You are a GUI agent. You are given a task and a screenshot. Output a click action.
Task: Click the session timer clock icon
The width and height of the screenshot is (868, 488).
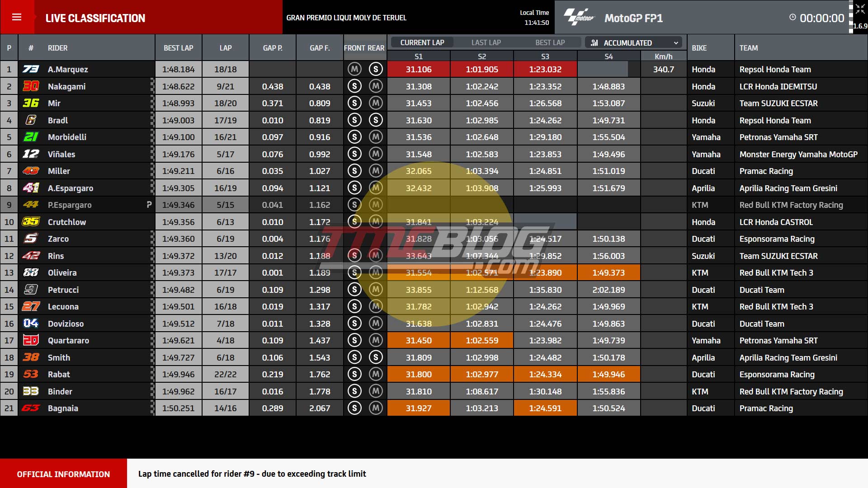793,17
